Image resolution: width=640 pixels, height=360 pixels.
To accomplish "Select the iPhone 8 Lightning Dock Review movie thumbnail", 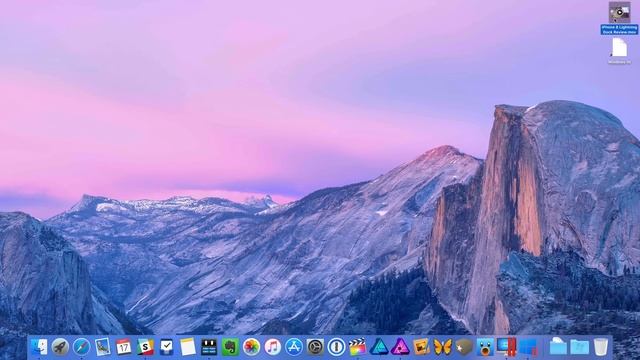I will 619,12.
